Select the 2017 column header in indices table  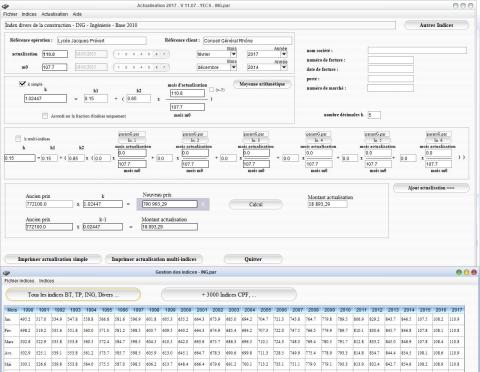[457, 310]
